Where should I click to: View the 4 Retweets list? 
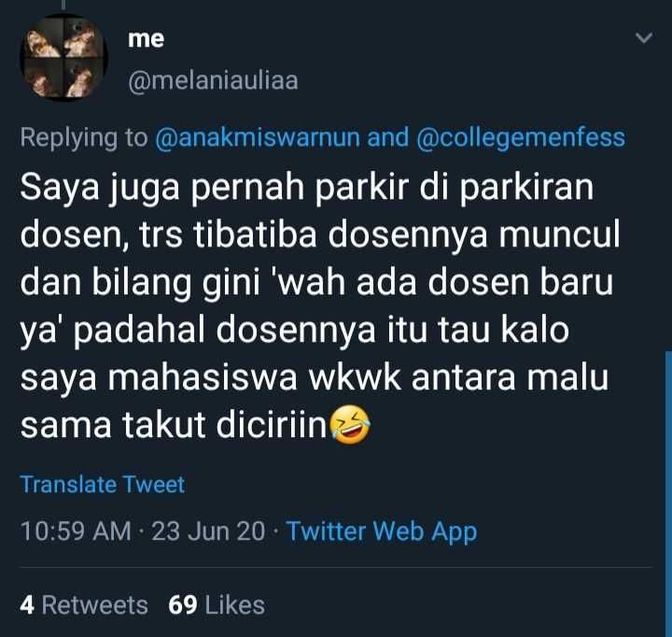click(x=83, y=604)
